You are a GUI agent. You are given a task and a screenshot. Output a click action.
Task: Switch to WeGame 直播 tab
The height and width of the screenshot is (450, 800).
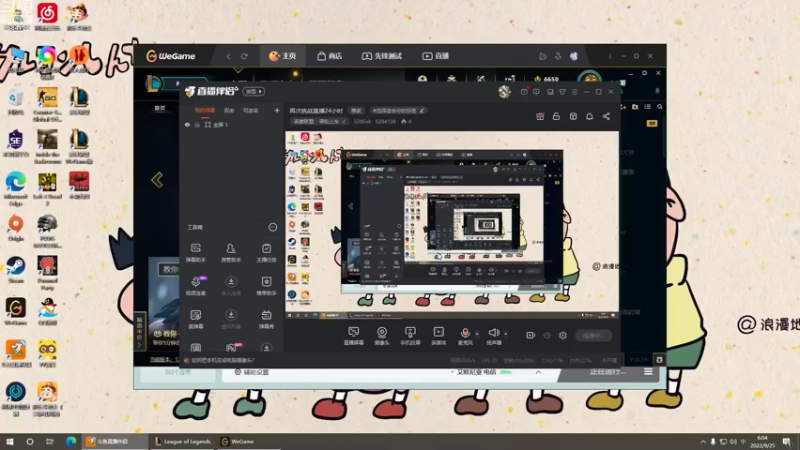pyautogui.click(x=435, y=56)
